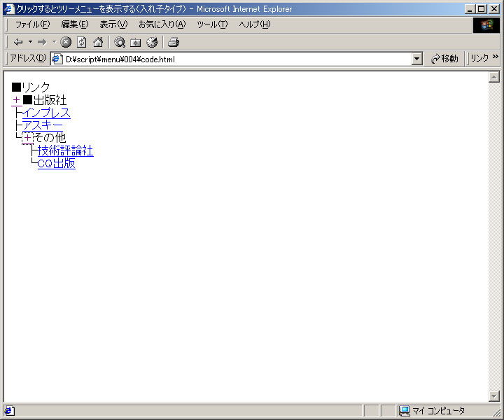The width and height of the screenshot is (504, 420).
Task: Open the History clock icon
Action: pyautogui.click(x=152, y=42)
